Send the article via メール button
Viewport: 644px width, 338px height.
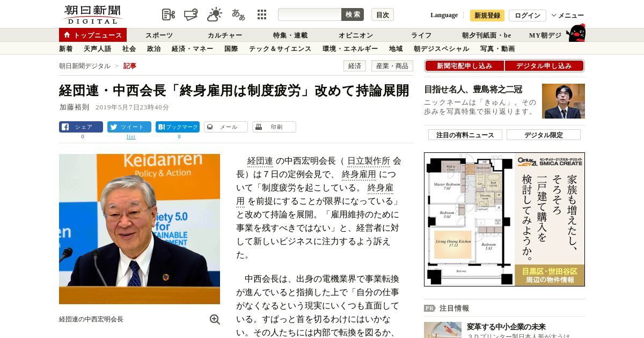tap(226, 127)
